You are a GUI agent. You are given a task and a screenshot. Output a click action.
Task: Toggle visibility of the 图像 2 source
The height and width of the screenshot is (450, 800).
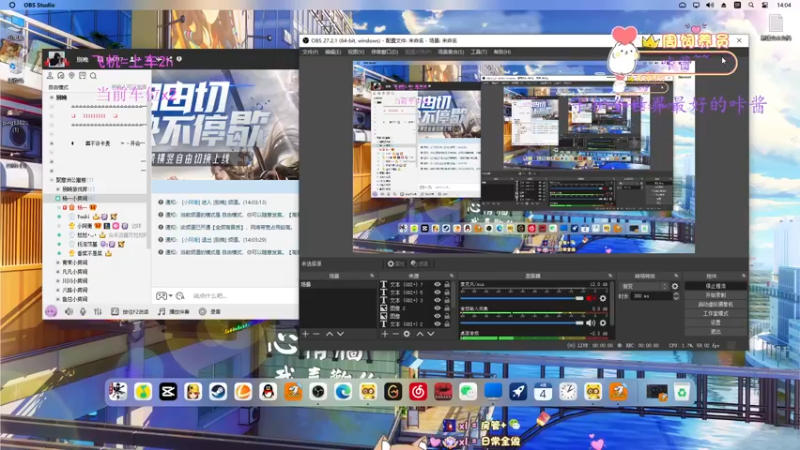tap(437, 308)
